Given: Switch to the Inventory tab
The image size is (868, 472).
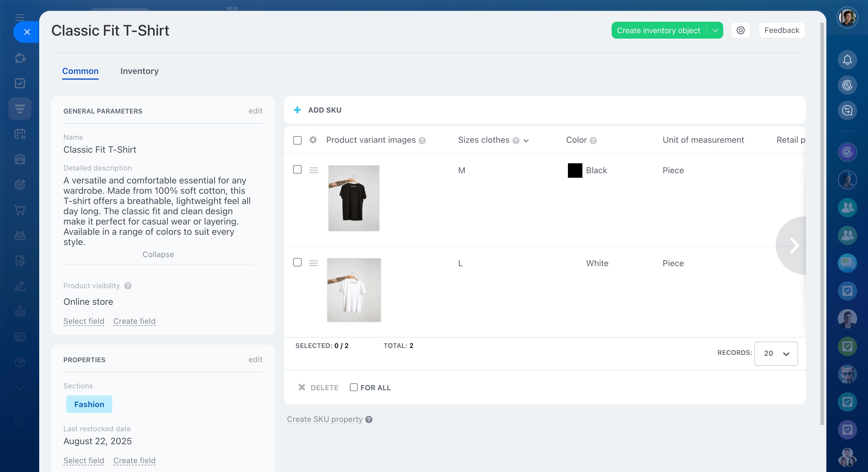Looking at the screenshot, I should 139,71.
